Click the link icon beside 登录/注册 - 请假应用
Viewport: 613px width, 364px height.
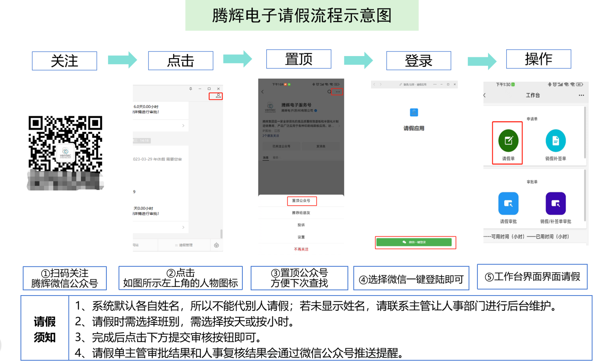[401, 85]
